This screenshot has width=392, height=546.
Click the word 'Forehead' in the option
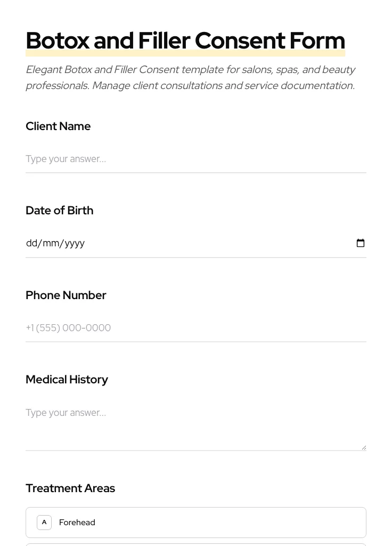coord(77,523)
